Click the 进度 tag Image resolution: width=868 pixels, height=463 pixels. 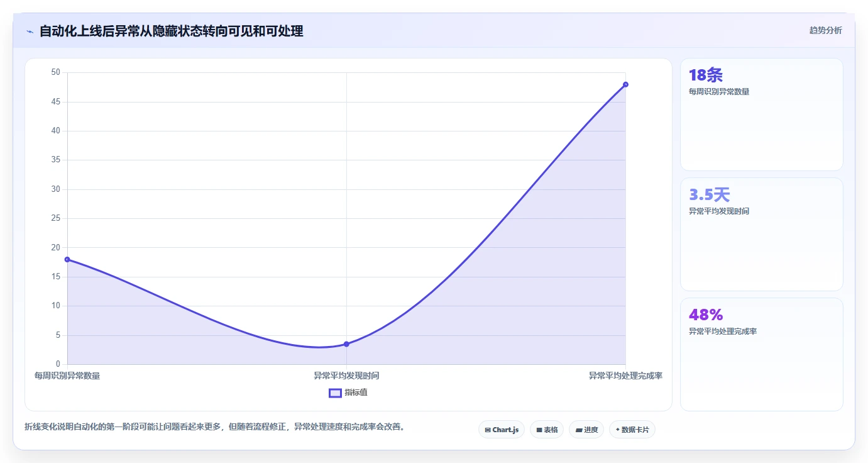tap(586, 430)
